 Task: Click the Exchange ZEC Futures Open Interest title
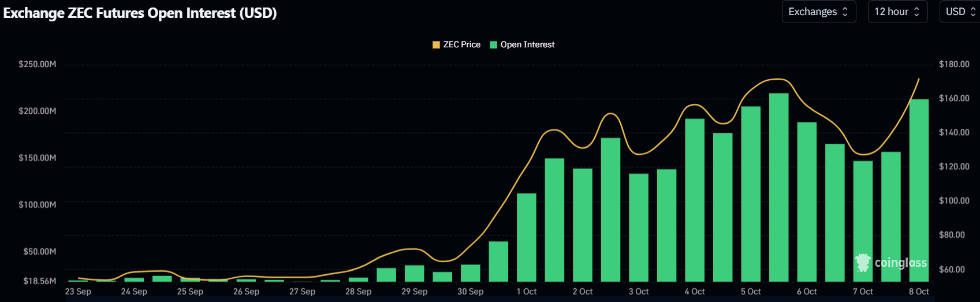point(140,13)
